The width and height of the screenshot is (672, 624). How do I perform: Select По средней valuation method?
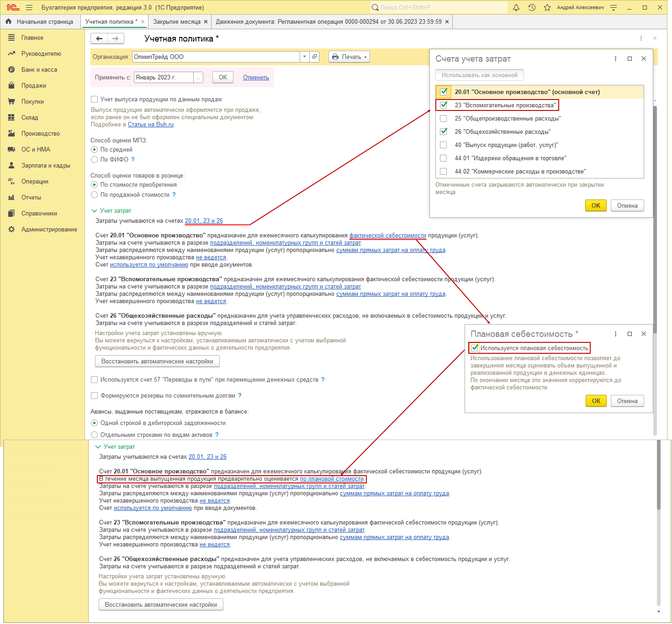[94, 150]
